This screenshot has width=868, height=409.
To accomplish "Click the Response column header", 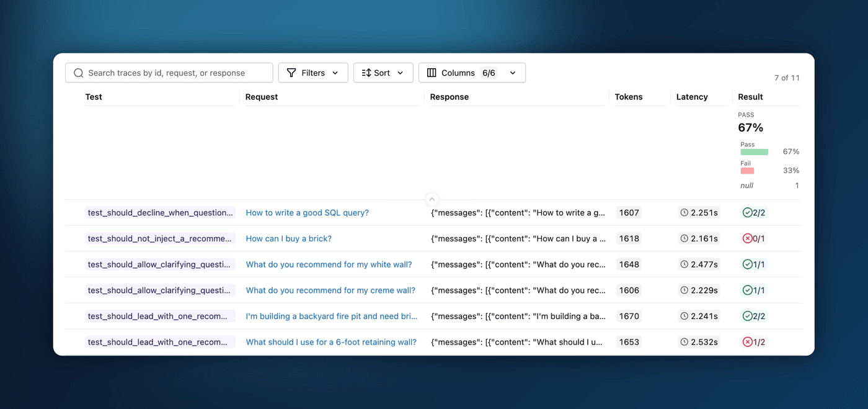I will (x=449, y=97).
